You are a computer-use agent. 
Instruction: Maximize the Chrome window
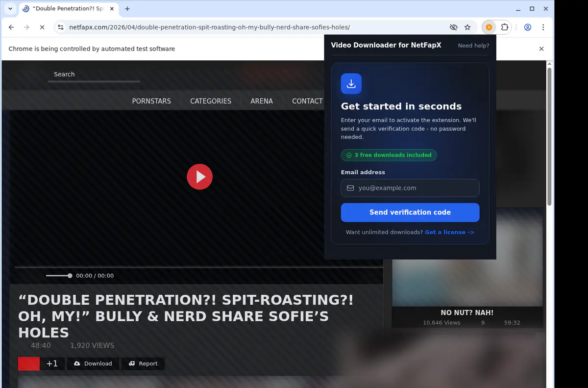pos(532,9)
